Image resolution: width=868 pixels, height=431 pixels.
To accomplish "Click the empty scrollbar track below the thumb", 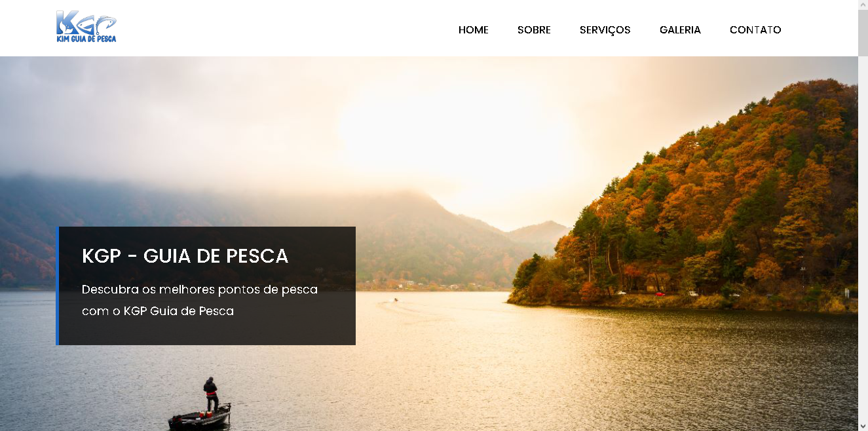I will pyautogui.click(x=863, y=238).
